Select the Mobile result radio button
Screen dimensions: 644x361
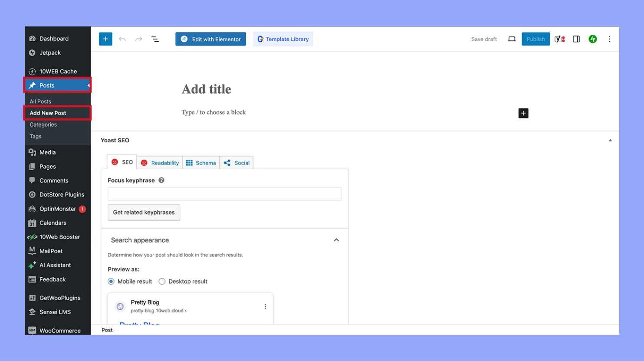111,281
